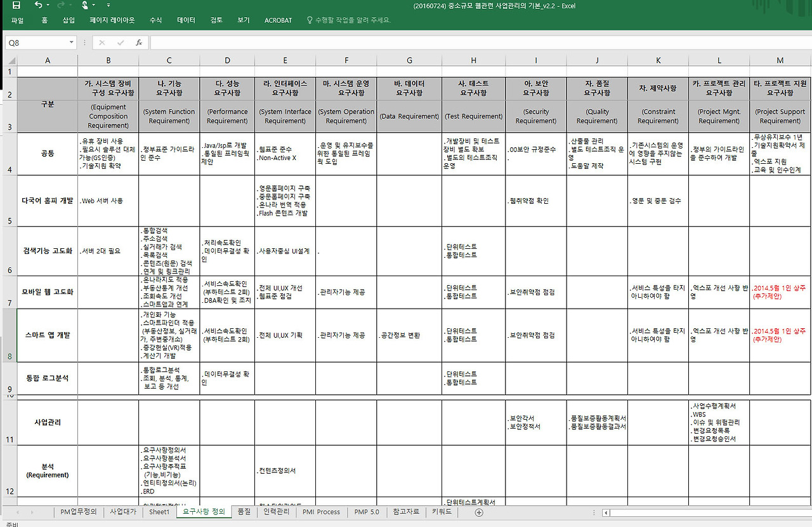Click the Name Box showing Q8

pyautogui.click(x=36, y=43)
